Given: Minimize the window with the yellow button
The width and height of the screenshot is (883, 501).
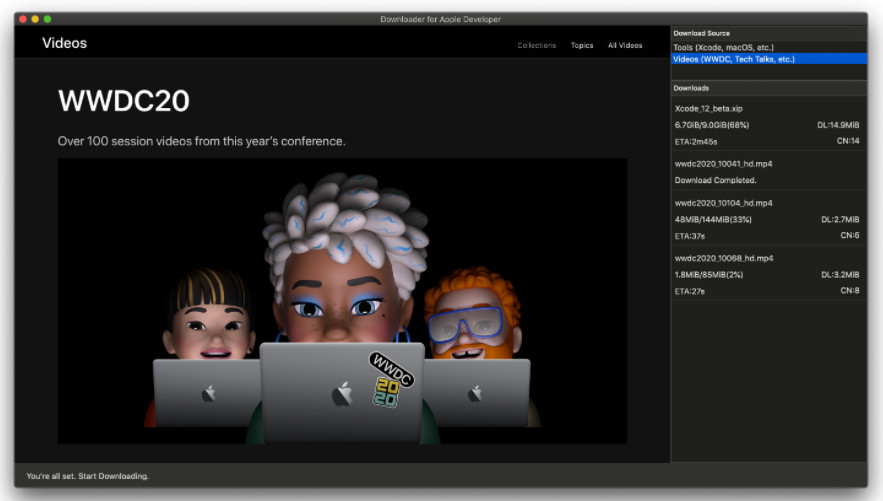Looking at the screenshot, I should pos(35,19).
